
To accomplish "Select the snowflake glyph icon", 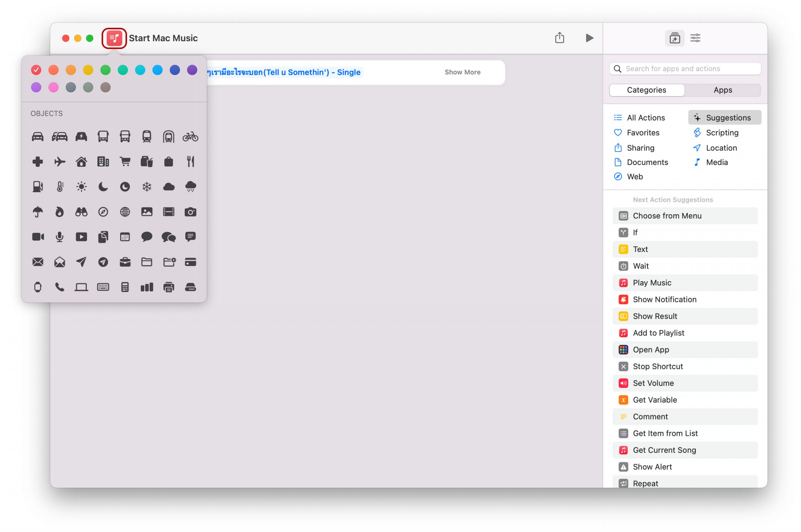I will click(146, 187).
